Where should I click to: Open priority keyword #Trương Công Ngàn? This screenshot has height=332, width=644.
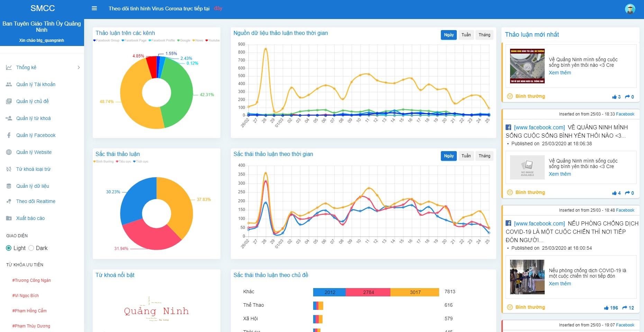point(31,280)
